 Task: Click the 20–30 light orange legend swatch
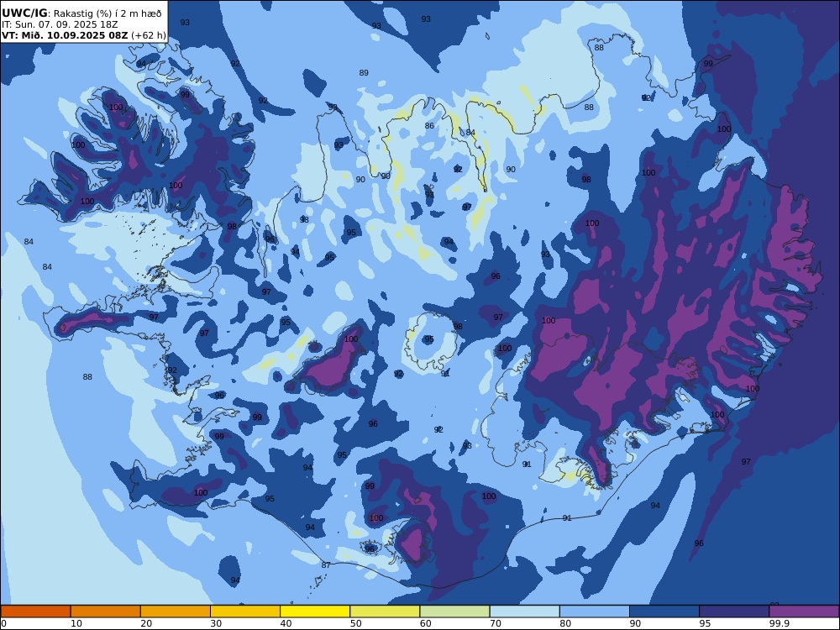(176, 612)
